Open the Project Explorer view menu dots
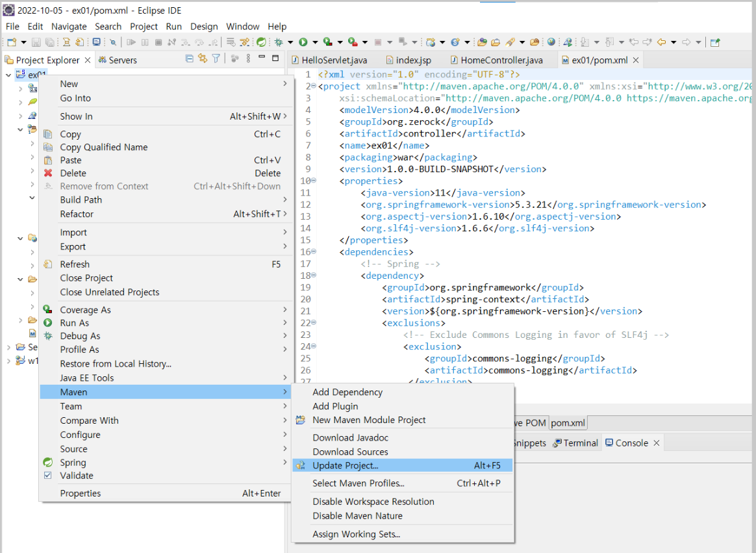Image resolution: width=756 pixels, height=553 pixels. (248, 59)
